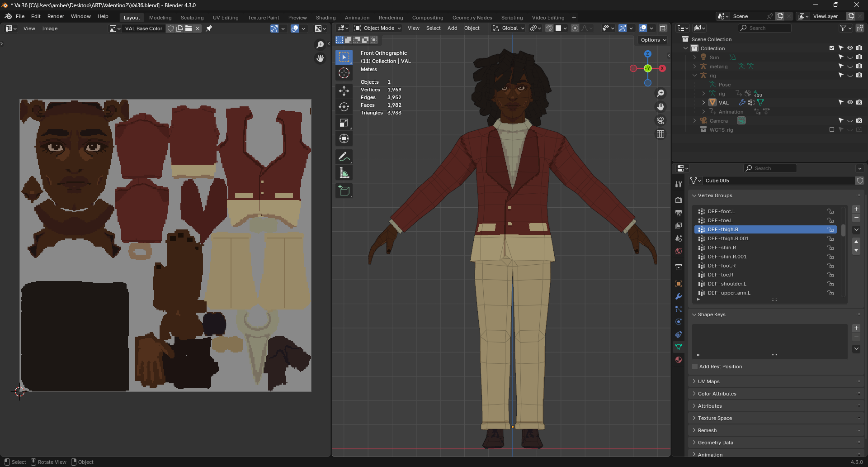The height and width of the screenshot is (467, 868).
Task: Activate the Annotate pencil tool
Action: coord(344,157)
